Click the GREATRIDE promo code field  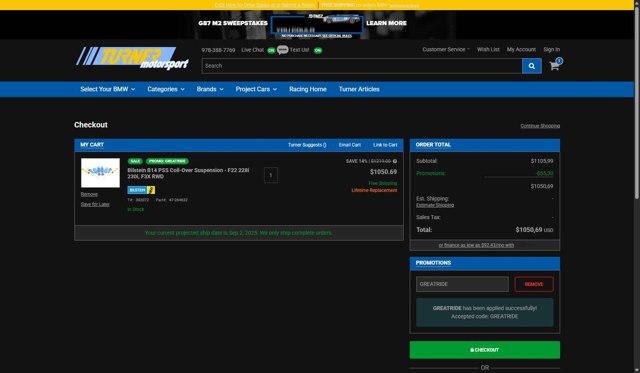462,284
